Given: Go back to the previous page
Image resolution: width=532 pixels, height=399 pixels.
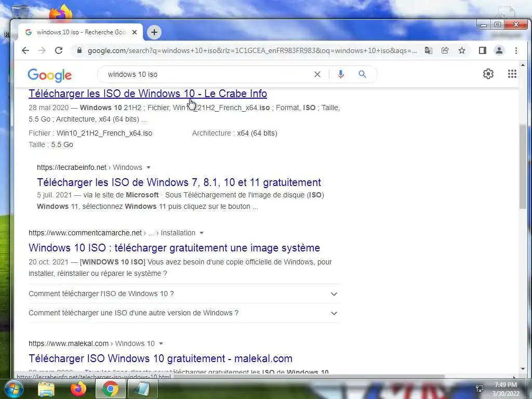Looking at the screenshot, I should pos(25,50).
